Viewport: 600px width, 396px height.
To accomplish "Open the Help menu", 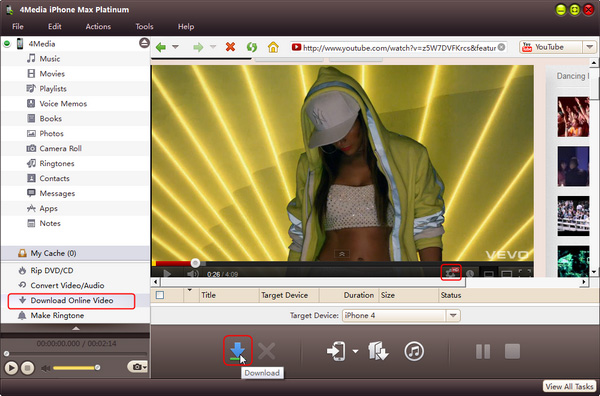I will click(186, 26).
